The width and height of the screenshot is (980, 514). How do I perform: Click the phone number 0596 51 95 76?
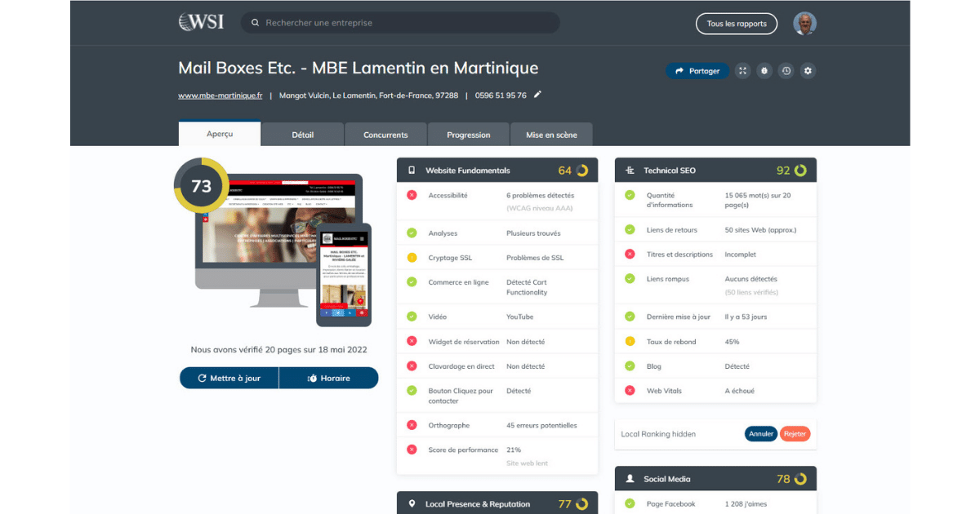pyautogui.click(x=501, y=95)
